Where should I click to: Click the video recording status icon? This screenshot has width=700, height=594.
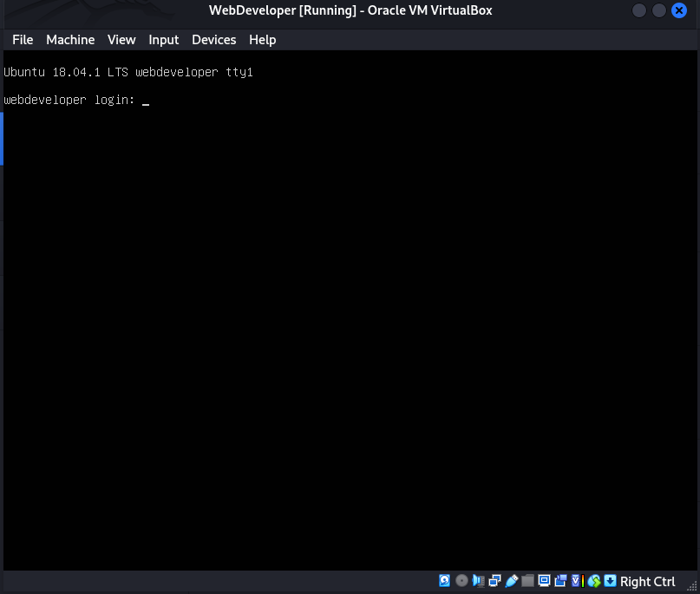click(x=561, y=580)
